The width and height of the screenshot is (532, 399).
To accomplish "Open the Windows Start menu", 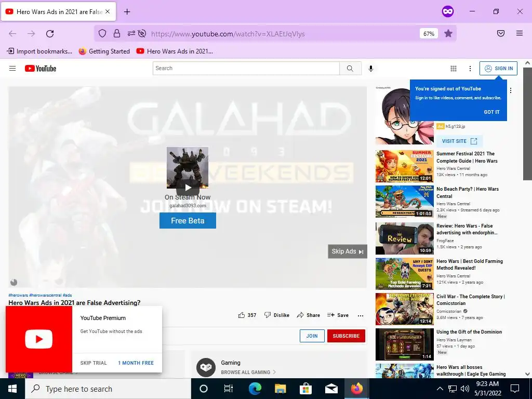I will pos(12,389).
